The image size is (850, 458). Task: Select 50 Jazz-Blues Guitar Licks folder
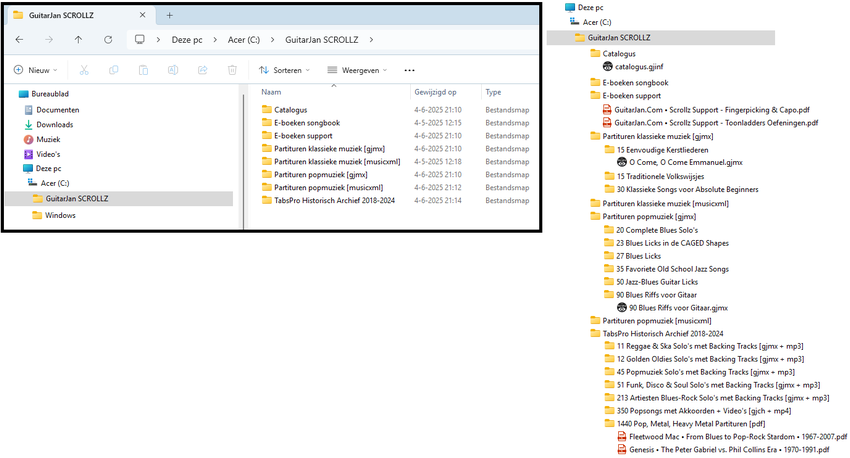point(651,282)
